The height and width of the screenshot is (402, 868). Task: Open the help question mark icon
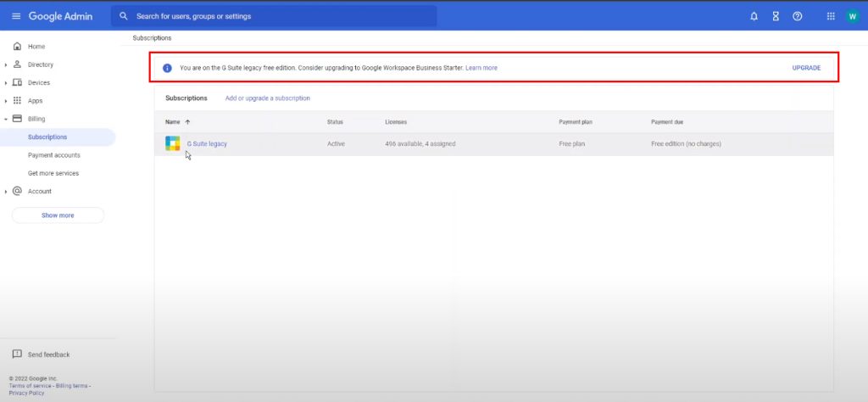pos(797,16)
